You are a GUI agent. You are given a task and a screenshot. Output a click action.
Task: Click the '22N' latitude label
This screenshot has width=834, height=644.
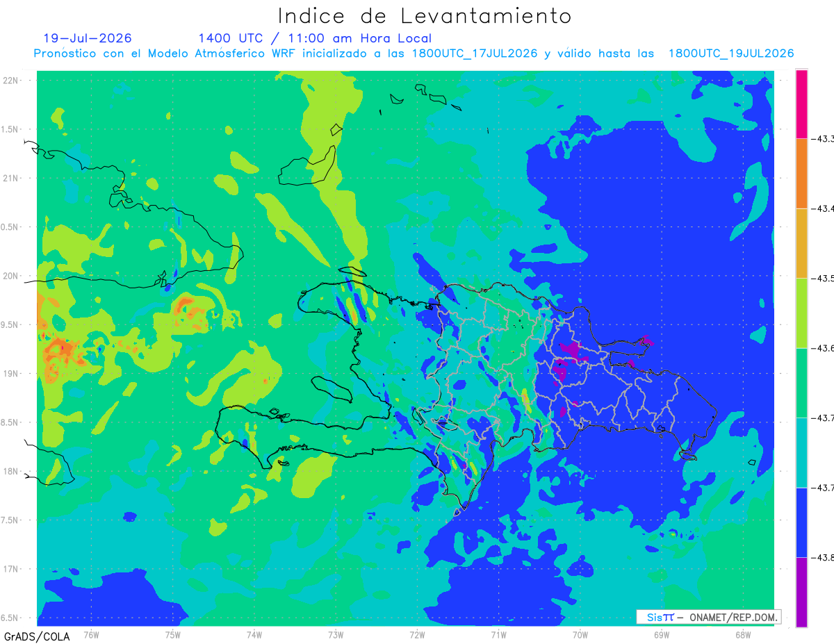point(11,81)
